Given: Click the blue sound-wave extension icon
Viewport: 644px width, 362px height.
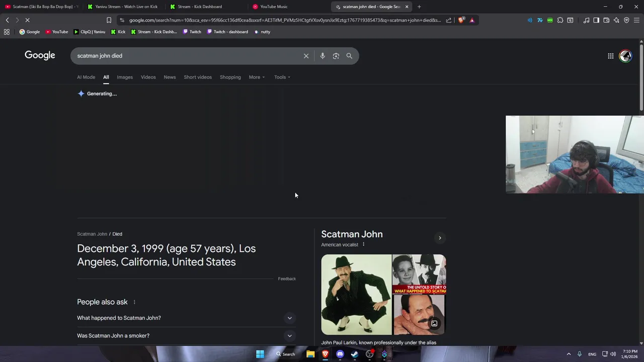Looking at the screenshot, I should click(530, 20).
